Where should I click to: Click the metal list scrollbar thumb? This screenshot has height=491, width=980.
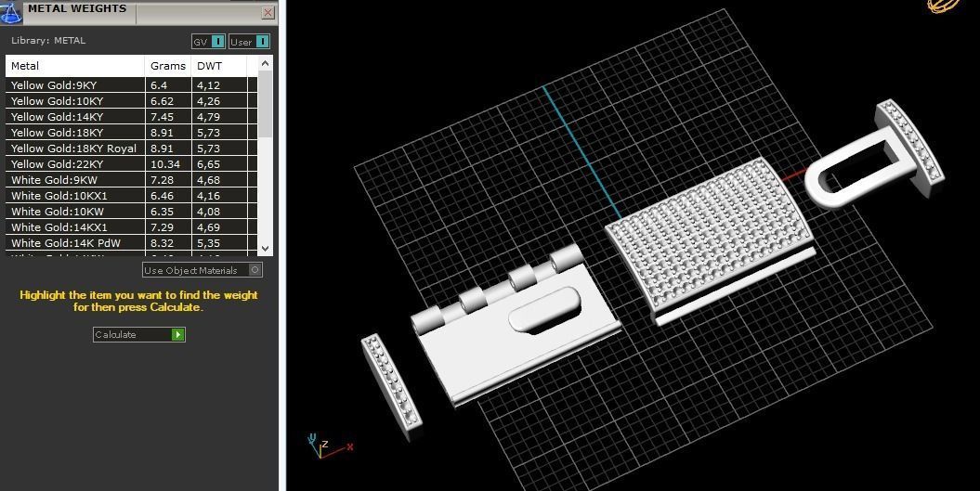point(265,104)
